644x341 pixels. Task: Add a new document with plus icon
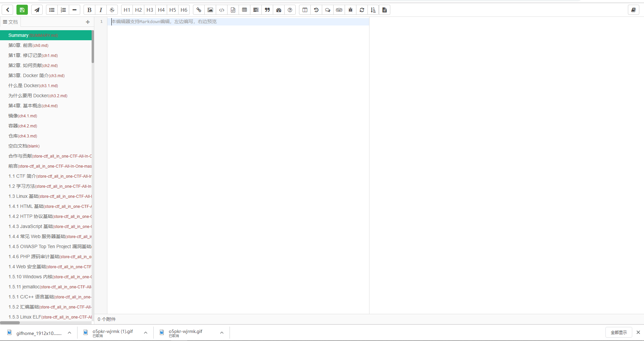88,22
